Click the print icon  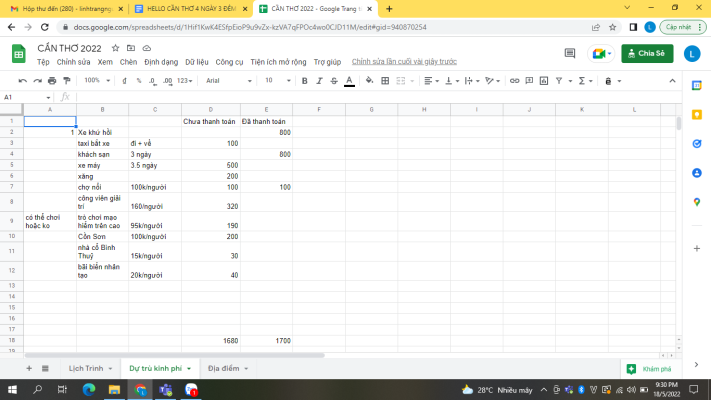(x=52, y=80)
